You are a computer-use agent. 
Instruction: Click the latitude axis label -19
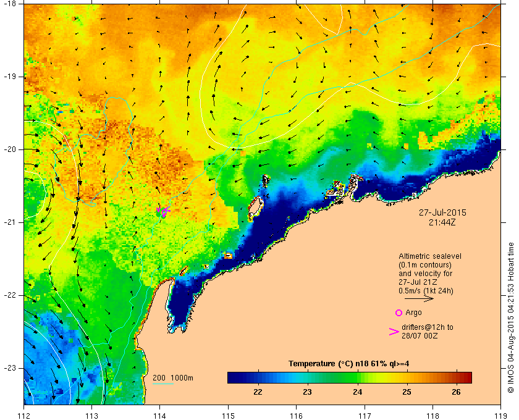tap(10, 77)
